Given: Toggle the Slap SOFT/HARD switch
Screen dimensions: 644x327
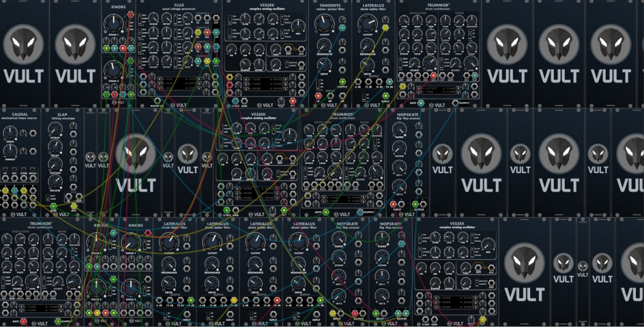Looking at the screenshot, I should click(48, 197).
